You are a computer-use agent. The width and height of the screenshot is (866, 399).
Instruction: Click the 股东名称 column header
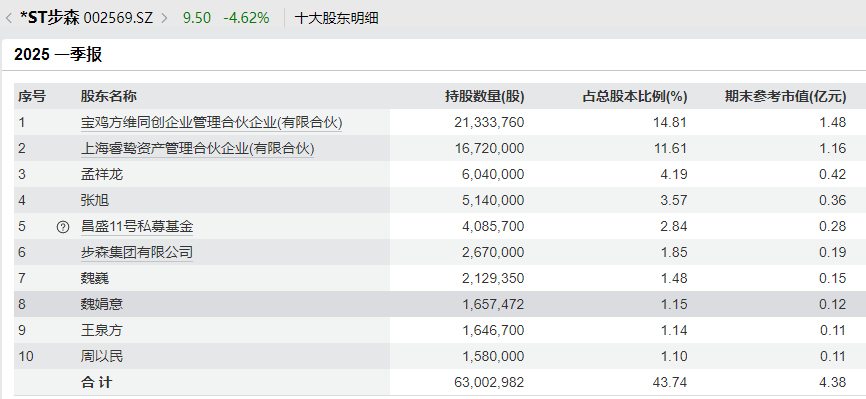tap(109, 97)
